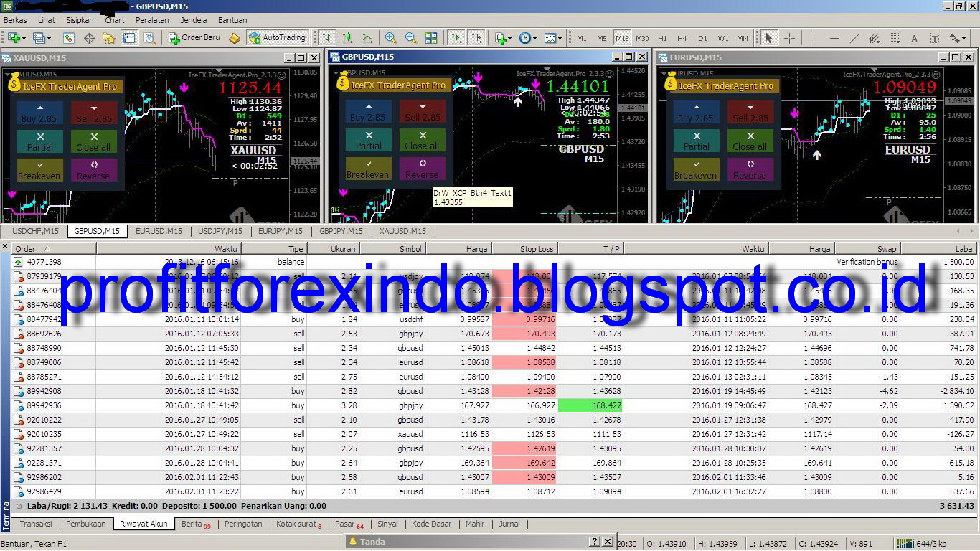This screenshot has width=980, height=551.
Task: Open the Market Watch window icon
Action: click(69, 38)
